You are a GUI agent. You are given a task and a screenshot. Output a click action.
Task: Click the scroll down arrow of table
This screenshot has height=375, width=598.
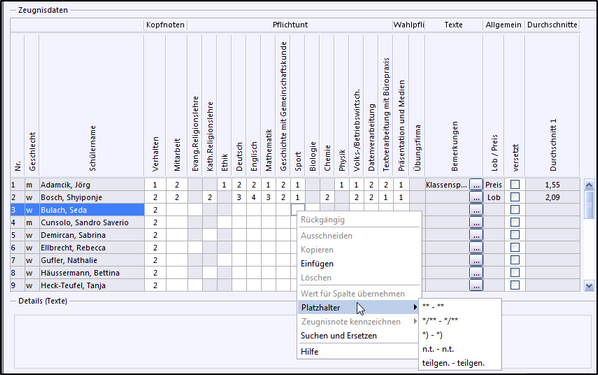click(x=589, y=286)
